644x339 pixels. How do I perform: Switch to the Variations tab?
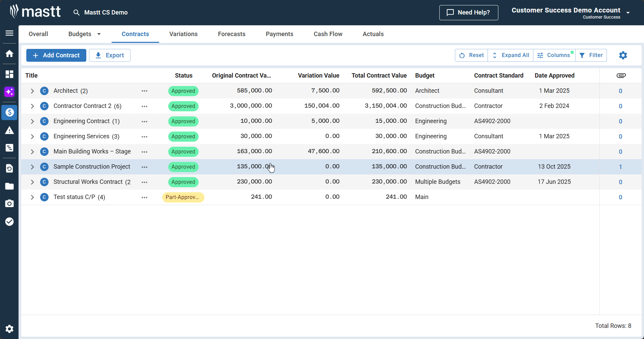(183, 34)
